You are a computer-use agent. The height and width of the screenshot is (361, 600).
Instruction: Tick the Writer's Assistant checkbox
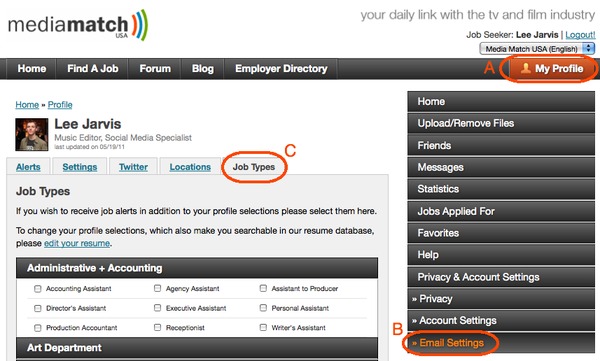coord(263,327)
